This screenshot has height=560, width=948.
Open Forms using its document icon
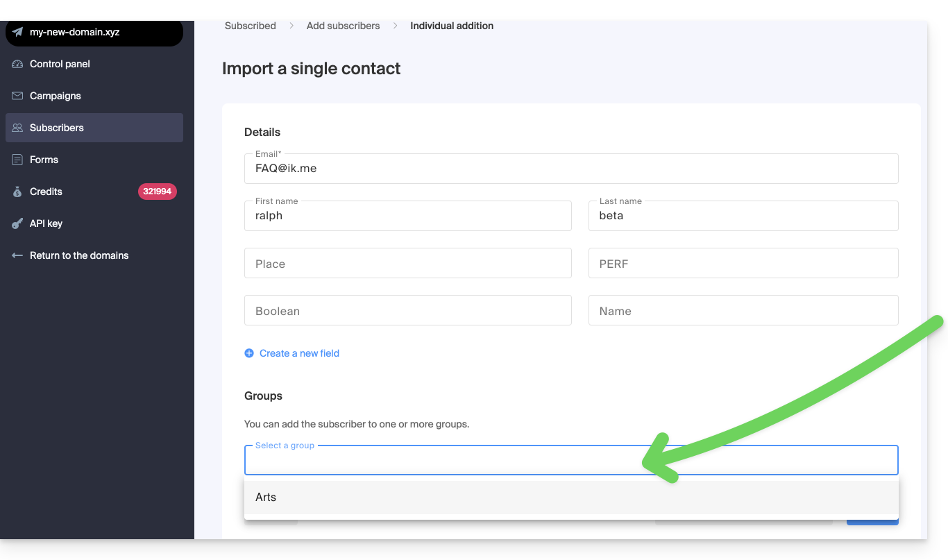pos(18,160)
